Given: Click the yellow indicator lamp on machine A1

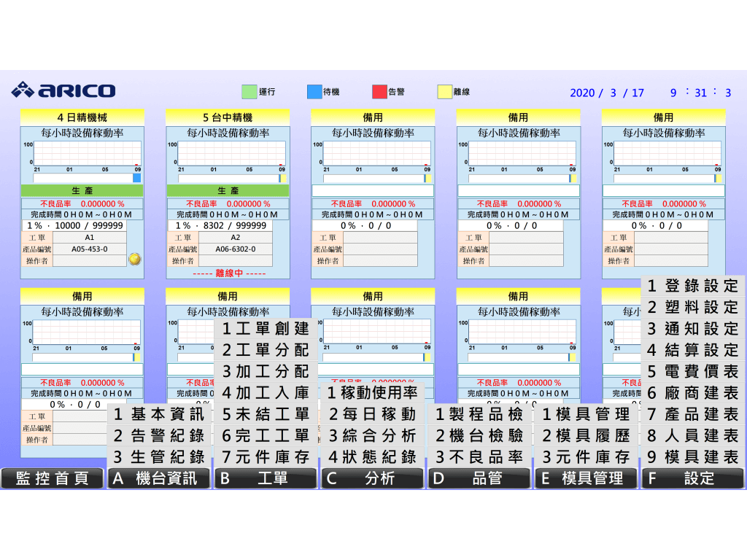Looking at the screenshot, I should tap(134, 258).
